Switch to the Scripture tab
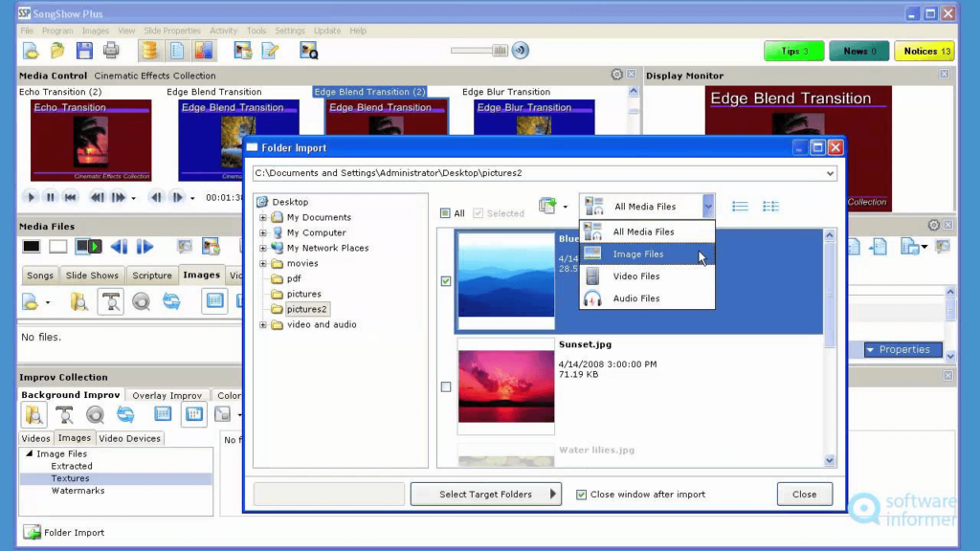The height and width of the screenshot is (551, 980). click(151, 275)
